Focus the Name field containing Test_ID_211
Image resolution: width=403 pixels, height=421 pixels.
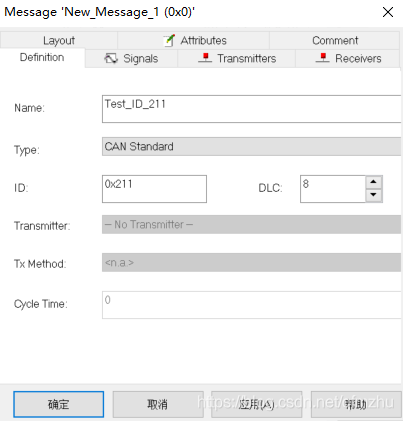(251, 109)
